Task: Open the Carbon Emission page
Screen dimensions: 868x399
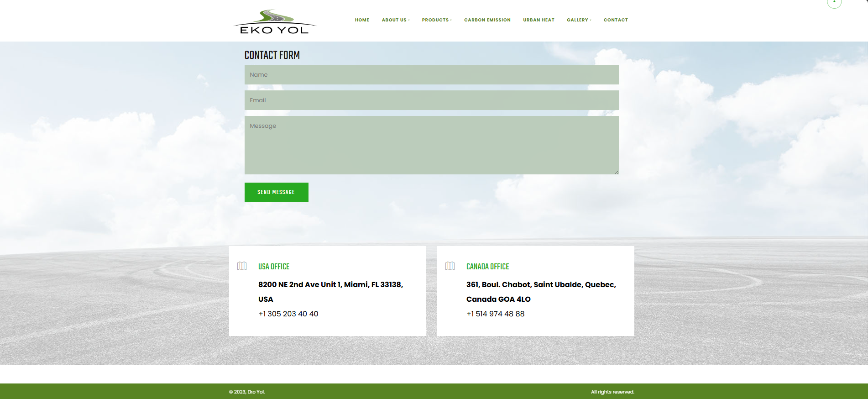Action: coord(487,20)
